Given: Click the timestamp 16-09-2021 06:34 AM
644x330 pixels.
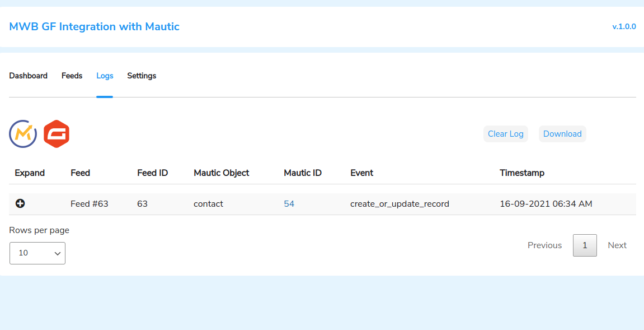Looking at the screenshot, I should [546, 204].
